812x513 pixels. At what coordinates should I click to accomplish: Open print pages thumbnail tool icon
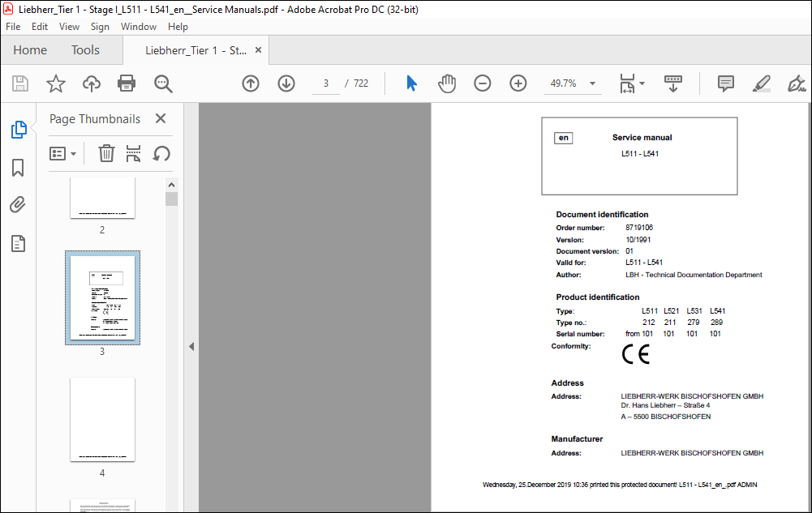(x=133, y=153)
